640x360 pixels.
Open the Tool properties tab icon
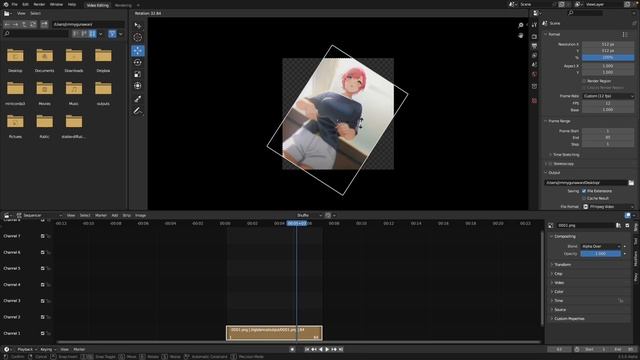(534, 25)
